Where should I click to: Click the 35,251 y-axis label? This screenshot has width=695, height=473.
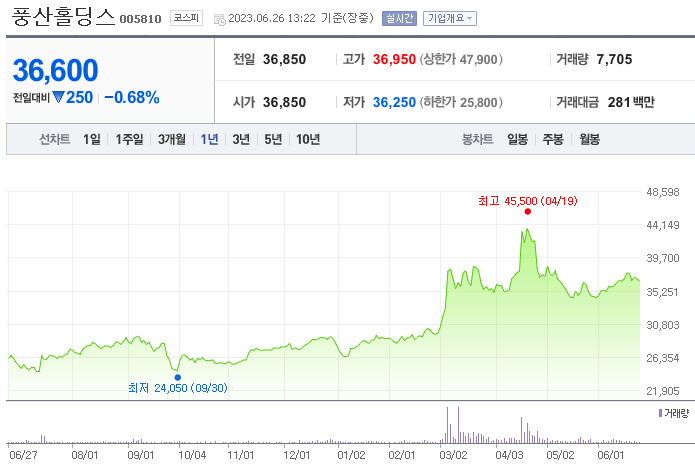(x=663, y=292)
